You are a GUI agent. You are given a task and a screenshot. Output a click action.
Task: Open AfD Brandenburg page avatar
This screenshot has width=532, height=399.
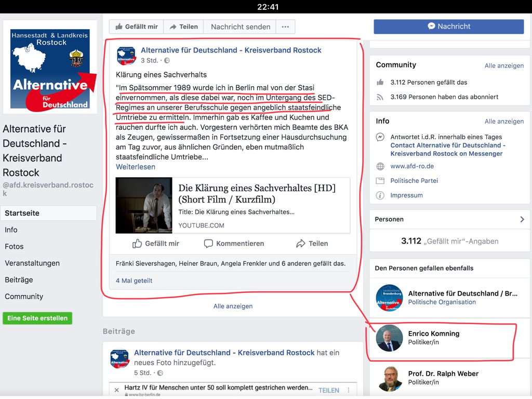pyautogui.click(x=389, y=298)
